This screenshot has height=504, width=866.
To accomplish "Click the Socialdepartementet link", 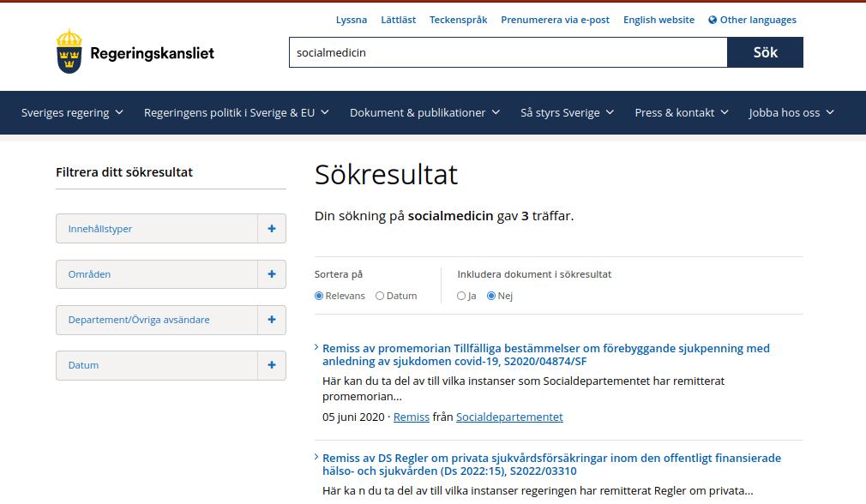I will [509, 417].
